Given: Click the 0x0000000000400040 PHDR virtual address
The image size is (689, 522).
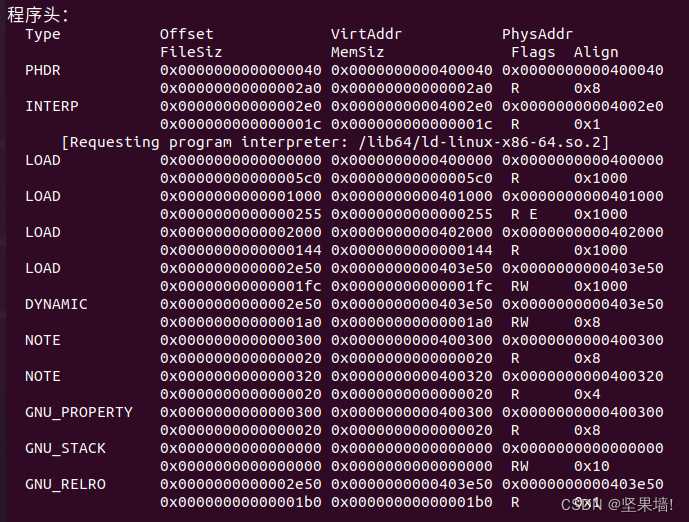Looking at the screenshot, I should tap(412, 70).
